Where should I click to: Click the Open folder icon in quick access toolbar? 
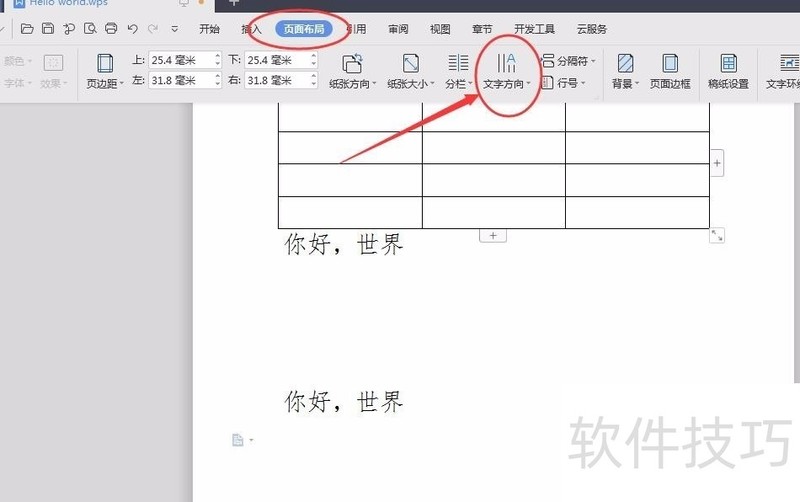click(x=27, y=29)
